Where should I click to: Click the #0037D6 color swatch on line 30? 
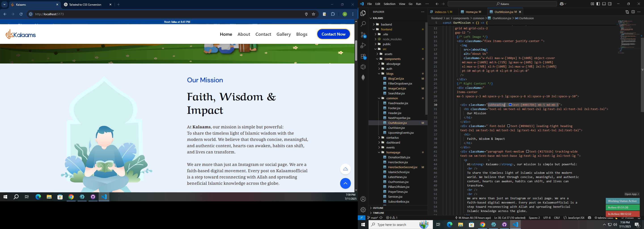coord(510,105)
